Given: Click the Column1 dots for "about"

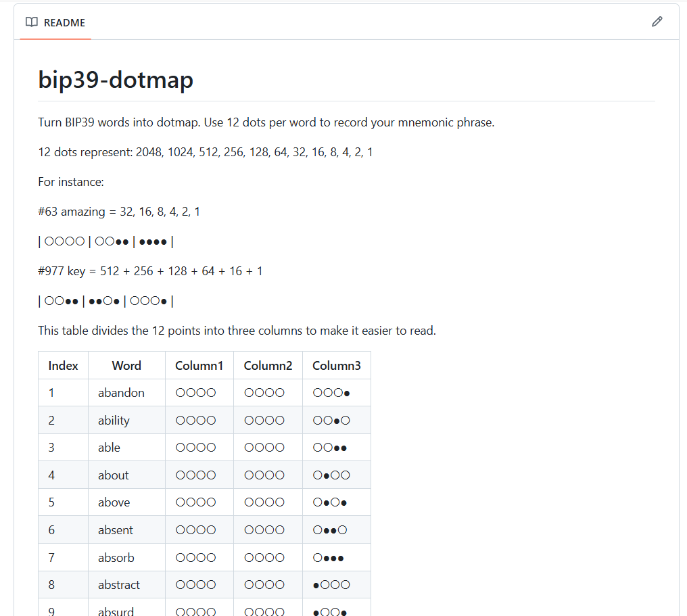Looking at the screenshot, I should pos(195,475).
